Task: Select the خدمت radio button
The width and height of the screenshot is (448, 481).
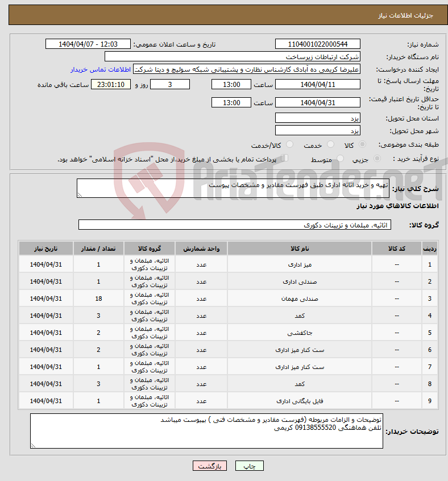Action: [x=330, y=144]
